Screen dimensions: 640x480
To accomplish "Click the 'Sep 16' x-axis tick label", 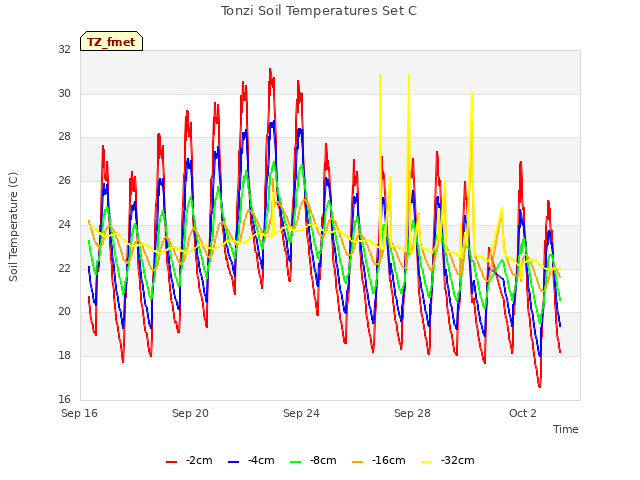I will 80,413.
